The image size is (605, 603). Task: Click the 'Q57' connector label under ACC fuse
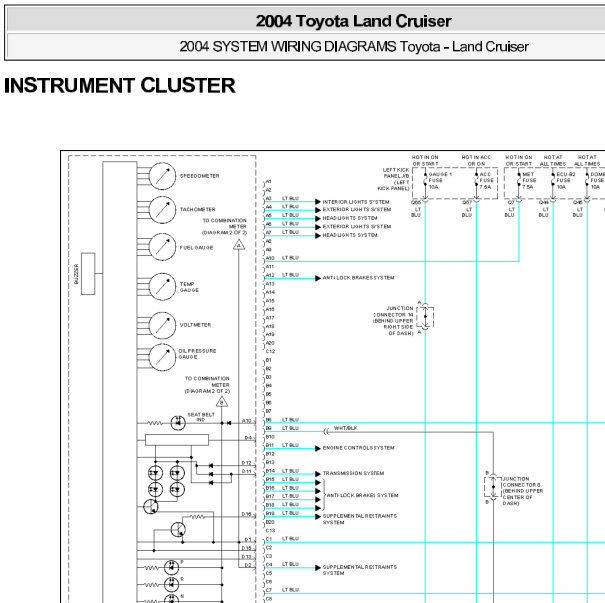[467, 203]
